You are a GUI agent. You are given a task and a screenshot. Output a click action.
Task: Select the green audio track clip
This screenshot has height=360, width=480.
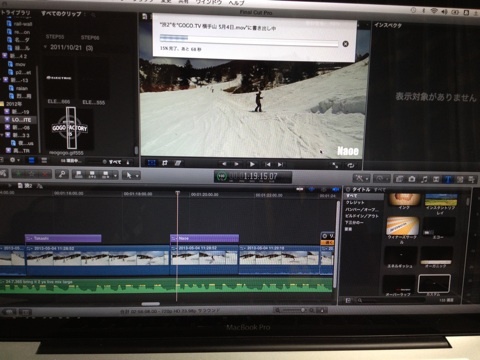166,286
